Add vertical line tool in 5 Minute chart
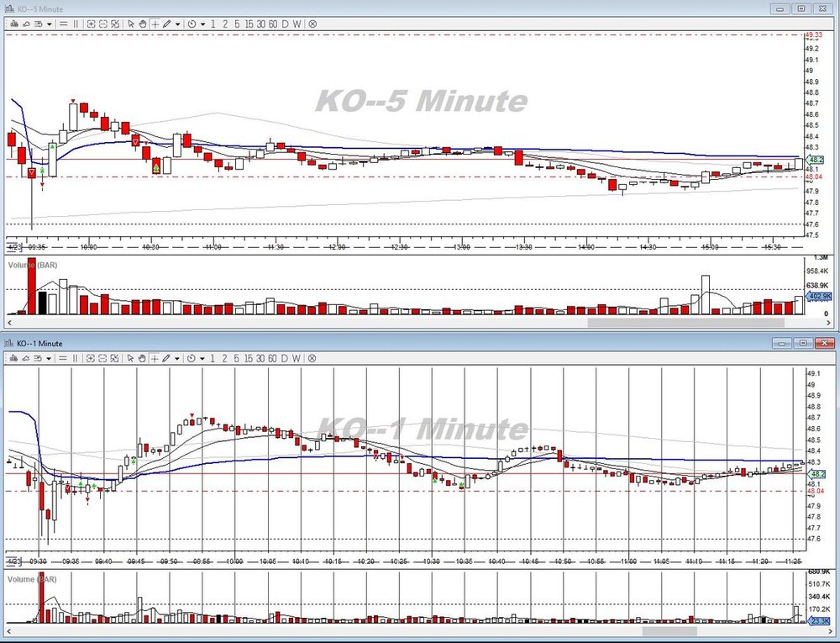This screenshot has width=840, height=643. (76, 24)
